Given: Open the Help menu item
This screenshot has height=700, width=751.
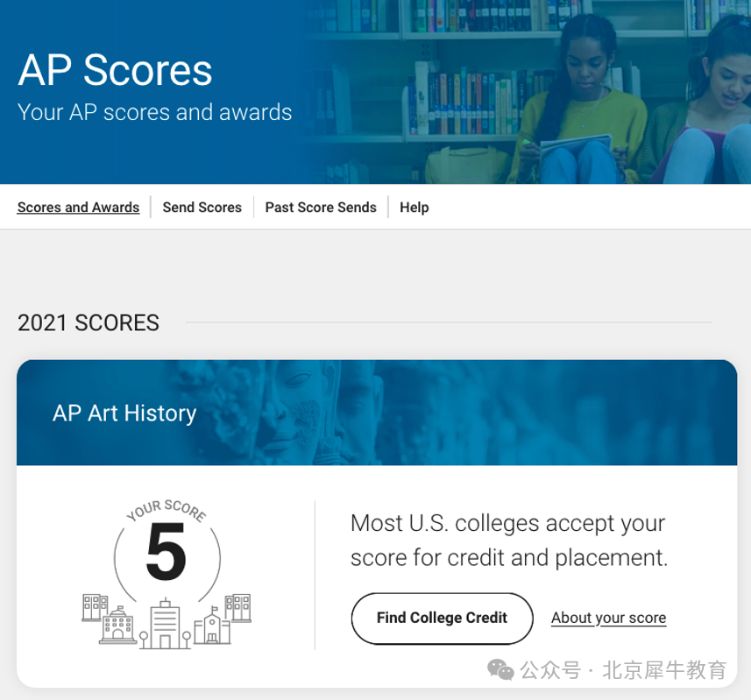Looking at the screenshot, I should [414, 208].
